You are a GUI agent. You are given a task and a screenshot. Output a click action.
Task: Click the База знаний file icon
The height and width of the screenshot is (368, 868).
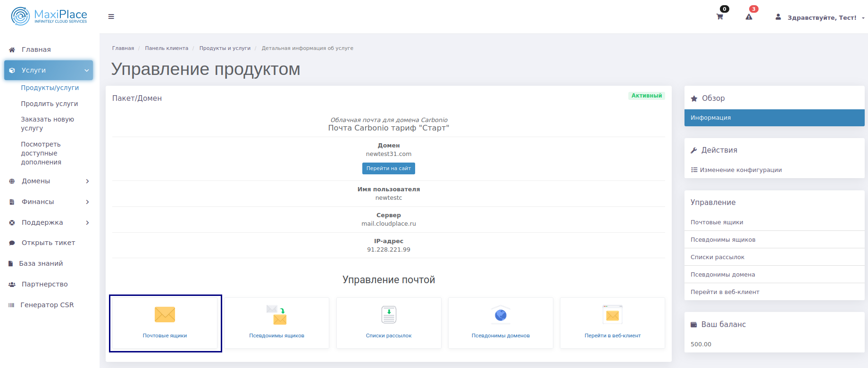(10, 264)
